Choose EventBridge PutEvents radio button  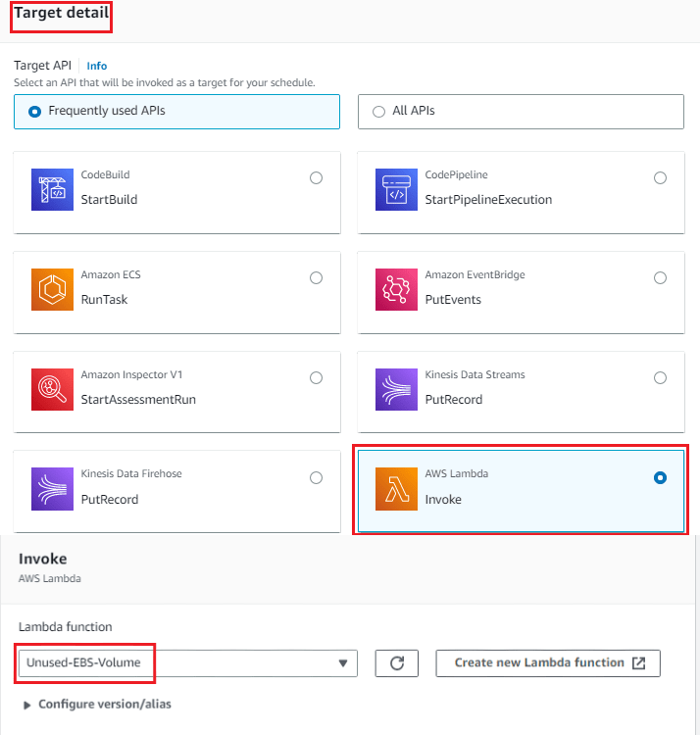[x=660, y=277]
